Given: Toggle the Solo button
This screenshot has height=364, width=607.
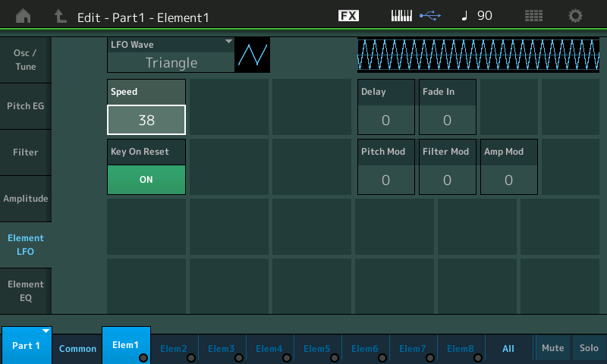Looking at the screenshot, I should click(x=589, y=347).
